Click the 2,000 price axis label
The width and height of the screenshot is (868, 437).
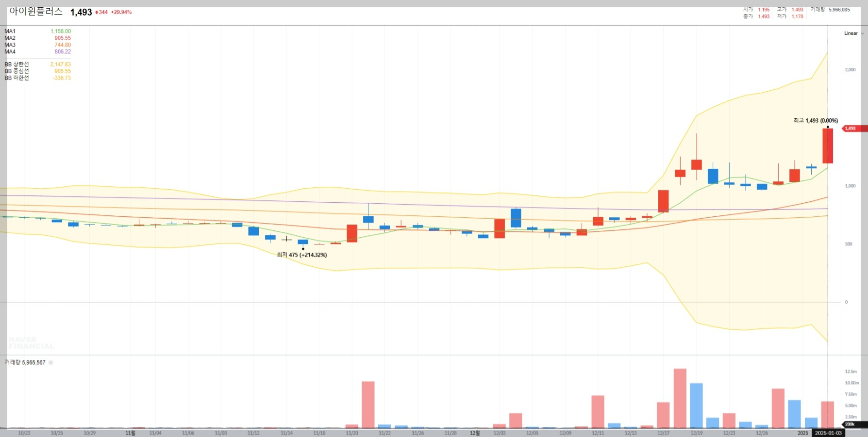pos(851,70)
